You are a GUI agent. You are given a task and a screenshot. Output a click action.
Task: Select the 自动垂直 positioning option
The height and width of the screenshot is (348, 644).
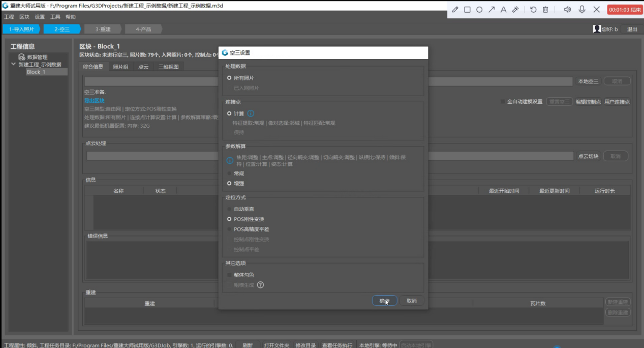(x=239, y=209)
